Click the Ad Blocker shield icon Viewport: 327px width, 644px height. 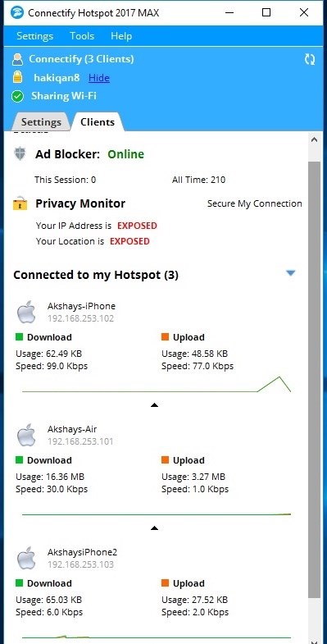tap(20, 153)
